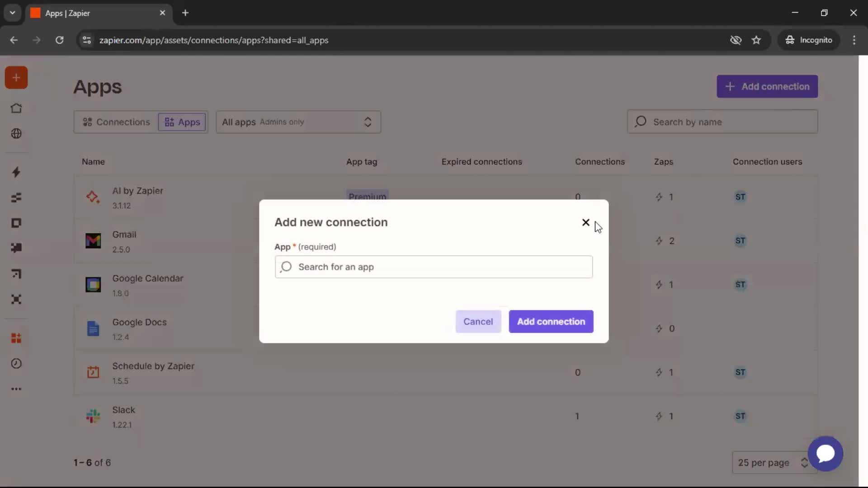Click the ST user avatar in Gmail row
The image size is (868, 488).
pyautogui.click(x=740, y=241)
